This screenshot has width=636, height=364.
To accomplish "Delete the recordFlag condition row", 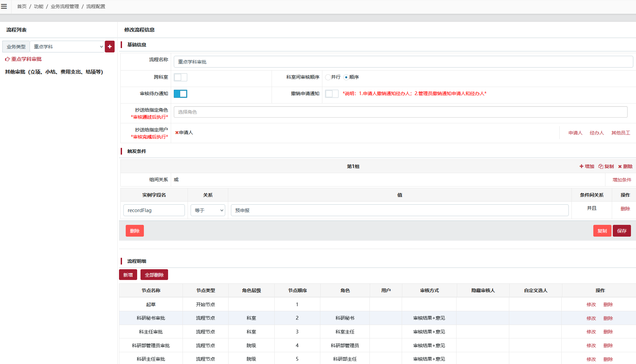I will (x=625, y=209).
